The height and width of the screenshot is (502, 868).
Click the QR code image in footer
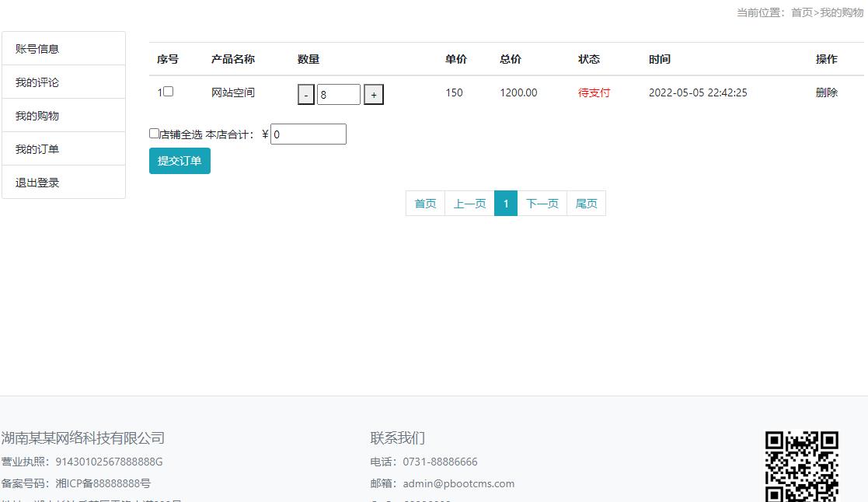point(801,466)
